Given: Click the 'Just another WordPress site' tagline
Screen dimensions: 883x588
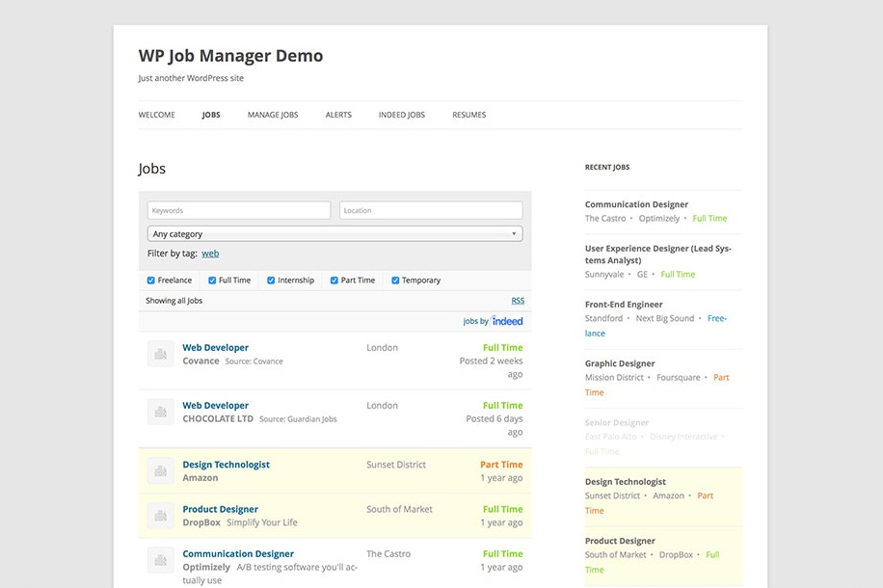Looking at the screenshot, I should (191, 78).
